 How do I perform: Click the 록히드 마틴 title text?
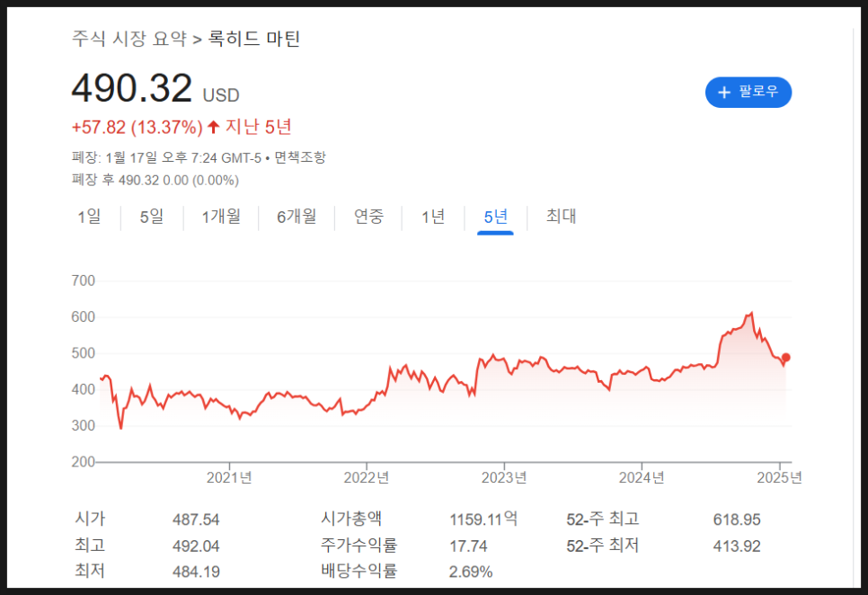click(x=254, y=39)
